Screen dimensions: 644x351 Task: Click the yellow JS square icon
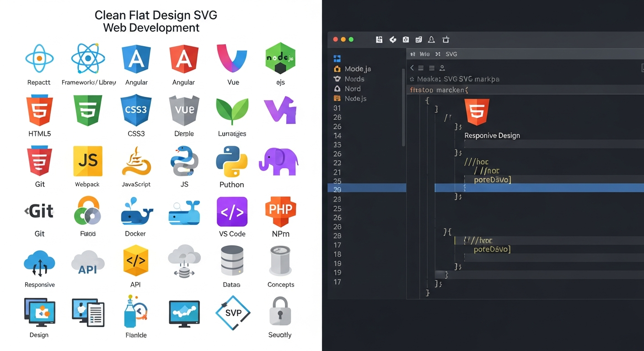click(x=87, y=161)
